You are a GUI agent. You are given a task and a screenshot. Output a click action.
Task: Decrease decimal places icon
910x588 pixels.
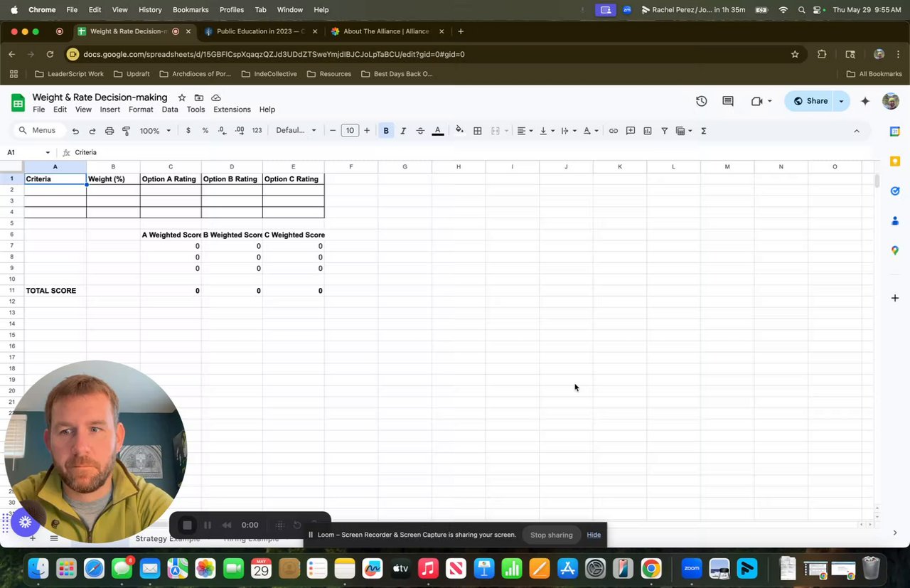click(x=222, y=131)
